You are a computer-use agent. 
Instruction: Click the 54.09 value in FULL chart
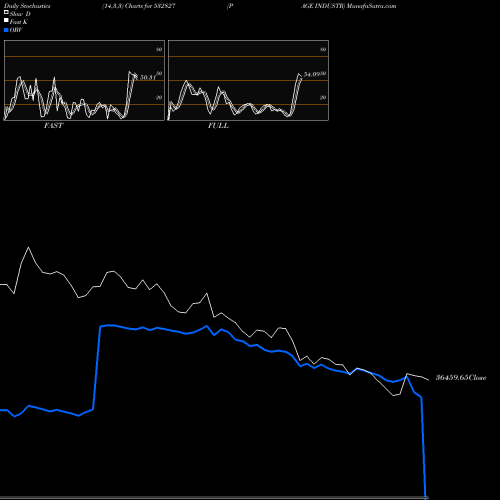312,74
